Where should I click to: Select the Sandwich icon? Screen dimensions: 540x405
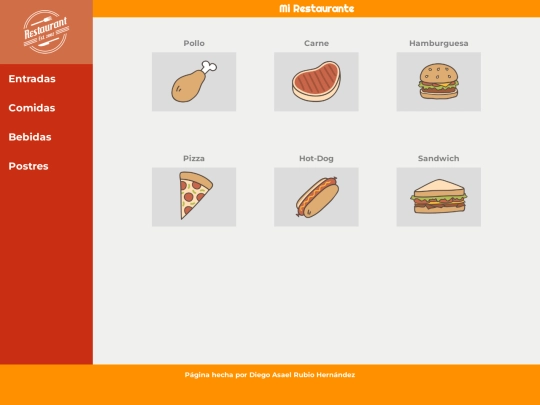(x=438, y=196)
